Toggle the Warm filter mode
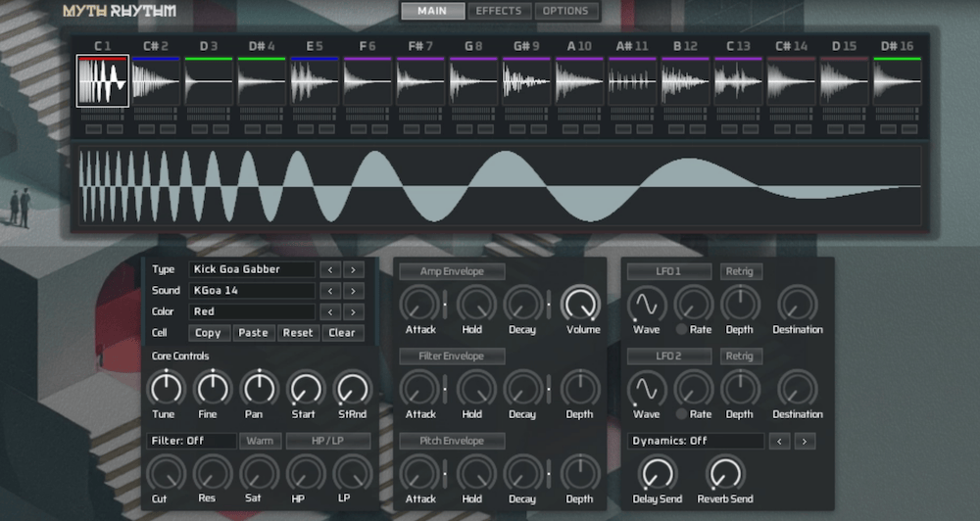Screen dimensions: 980x521 point(260,441)
